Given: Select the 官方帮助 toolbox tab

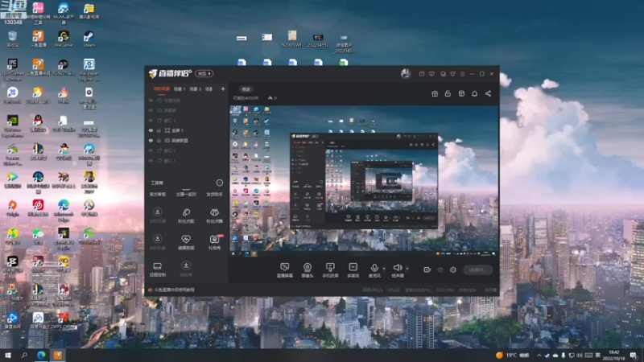Looking at the screenshot, I should [157, 194].
